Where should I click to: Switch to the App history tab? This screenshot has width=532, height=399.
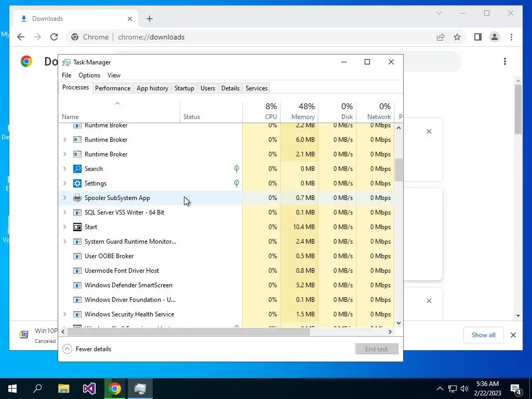click(x=152, y=88)
